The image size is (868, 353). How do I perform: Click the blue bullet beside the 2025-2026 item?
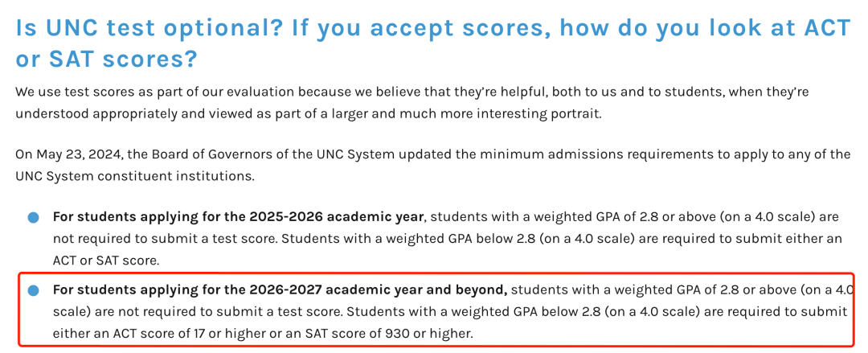(x=33, y=218)
